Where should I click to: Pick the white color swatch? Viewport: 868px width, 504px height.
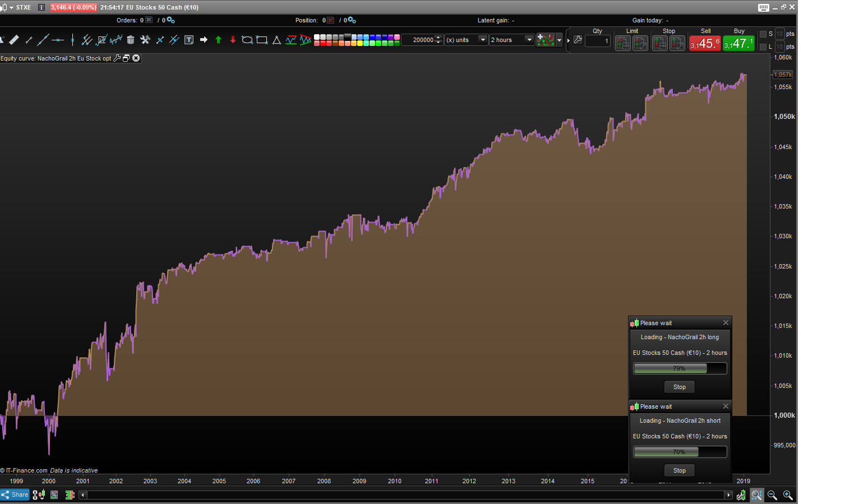tap(317, 37)
